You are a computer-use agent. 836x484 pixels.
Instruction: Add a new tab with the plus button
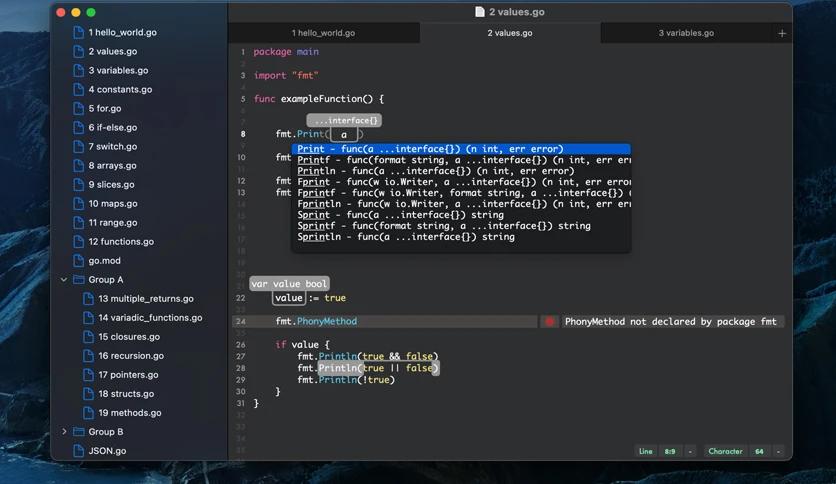(782, 33)
